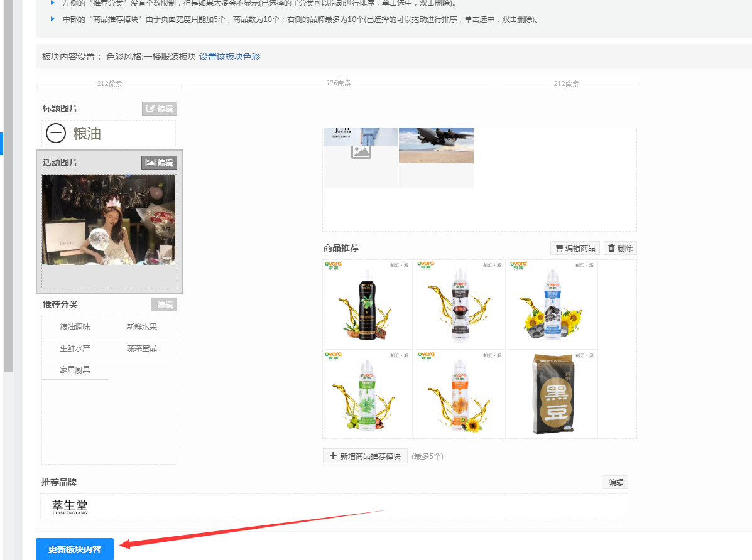The width and height of the screenshot is (752, 560).
Task: Click the 编辑商品 cart button
Action: pos(575,248)
